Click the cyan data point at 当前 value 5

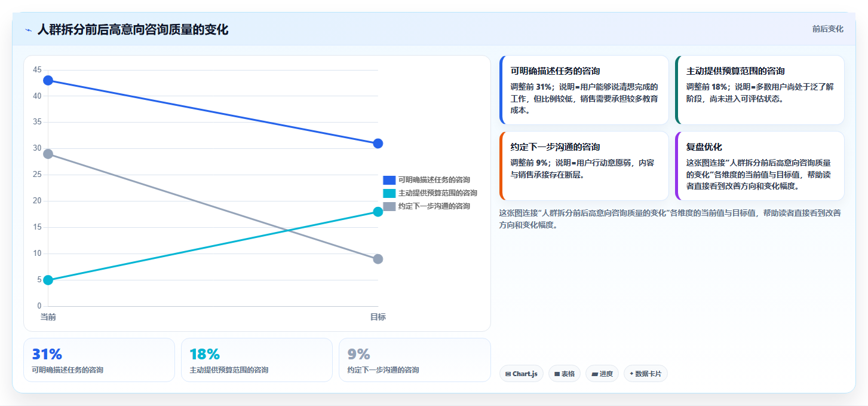[x=48, y=280]
